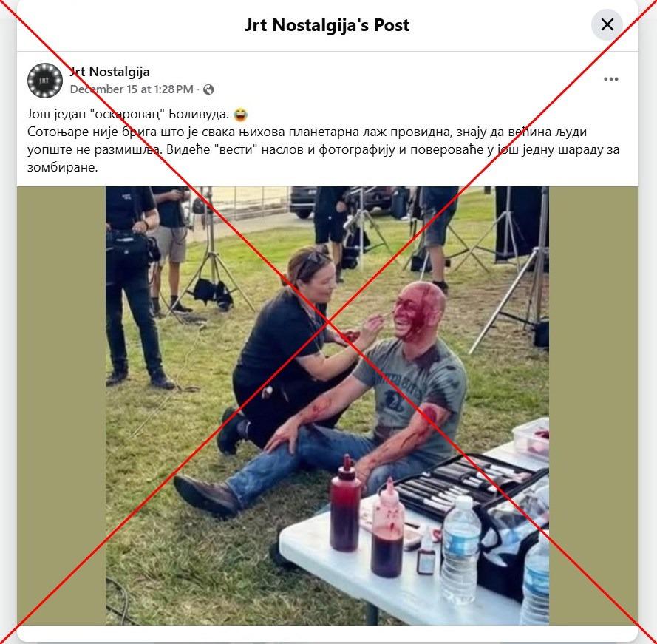Click the Jrt Nostalgija's Post dialog title
Image resolution: width=657 pixels, height=644 pixels.
pyautogui.click(x=327, y=25)
